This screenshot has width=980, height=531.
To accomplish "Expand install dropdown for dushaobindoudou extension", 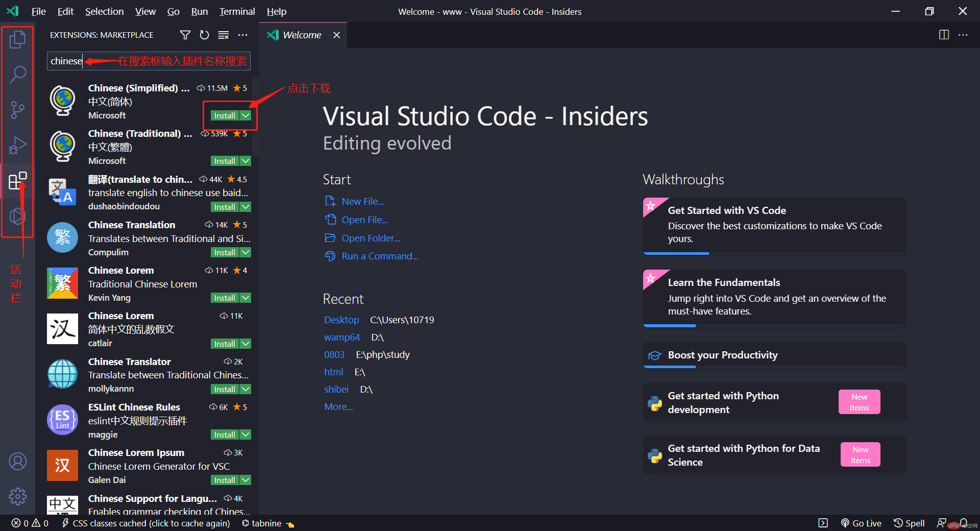I will (x=246, y=207).
